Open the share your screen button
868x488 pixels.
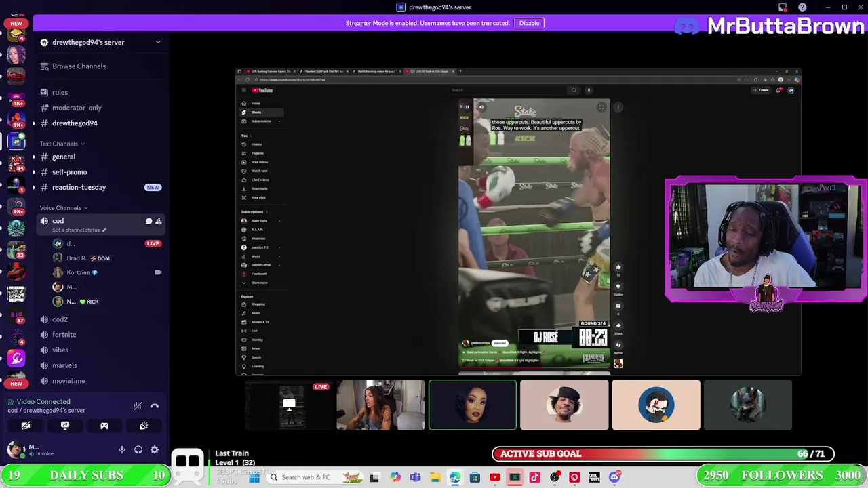[x=65, y=426]
